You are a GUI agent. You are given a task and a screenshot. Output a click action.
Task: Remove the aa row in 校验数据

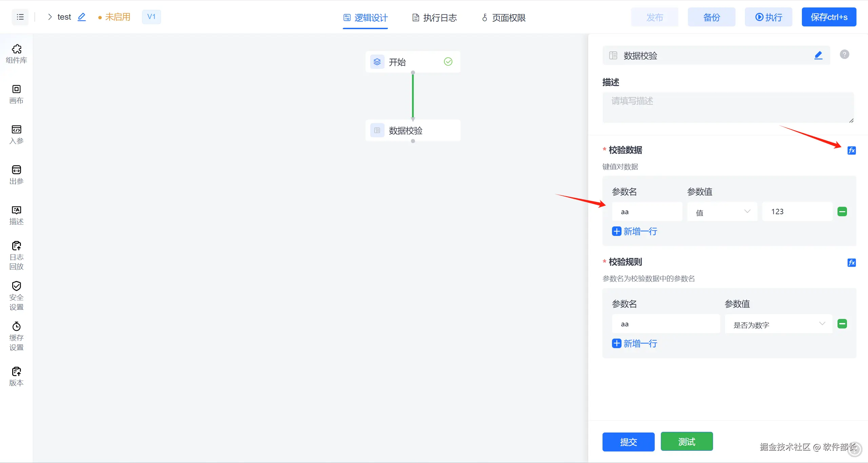842,212
